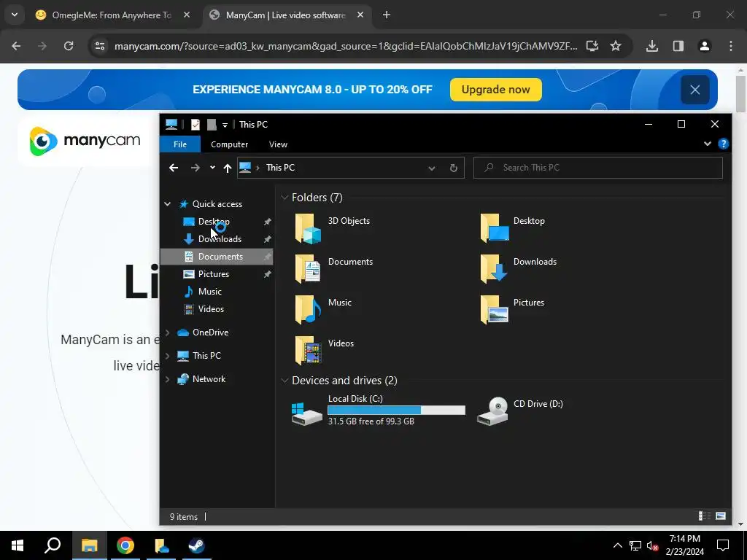The image size is (747, 560).
Task: Open the Music folder in main pane
Action: pyautogui.click(x=322, y=309)
